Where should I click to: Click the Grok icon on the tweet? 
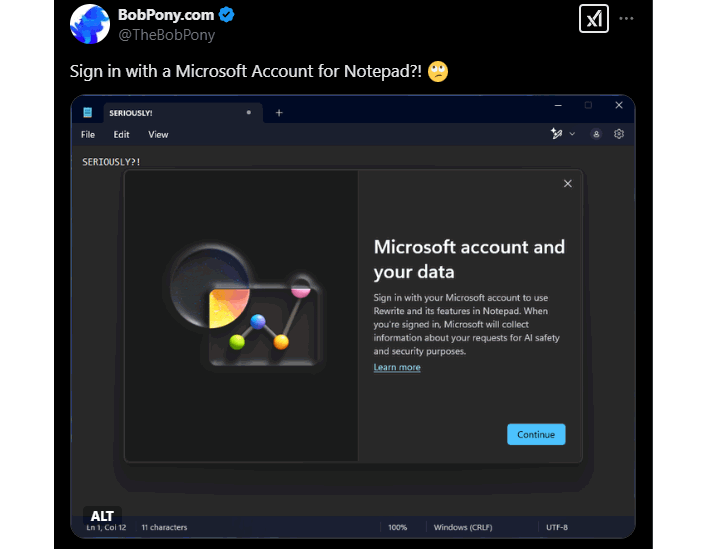click(x=594, y=19)
